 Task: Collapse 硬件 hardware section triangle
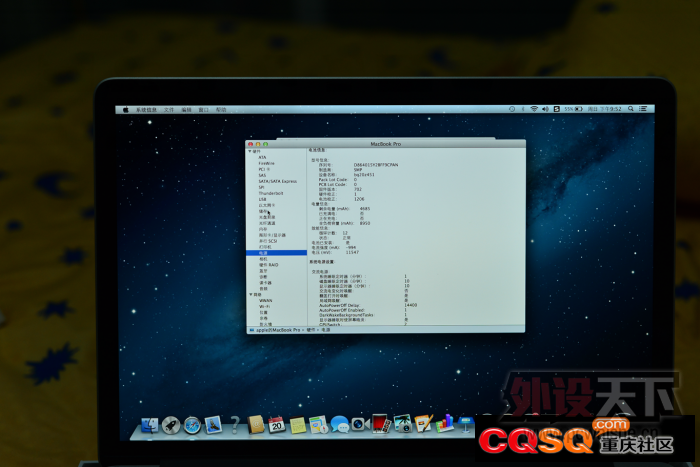pyautogui.click(x=250, y=151)
